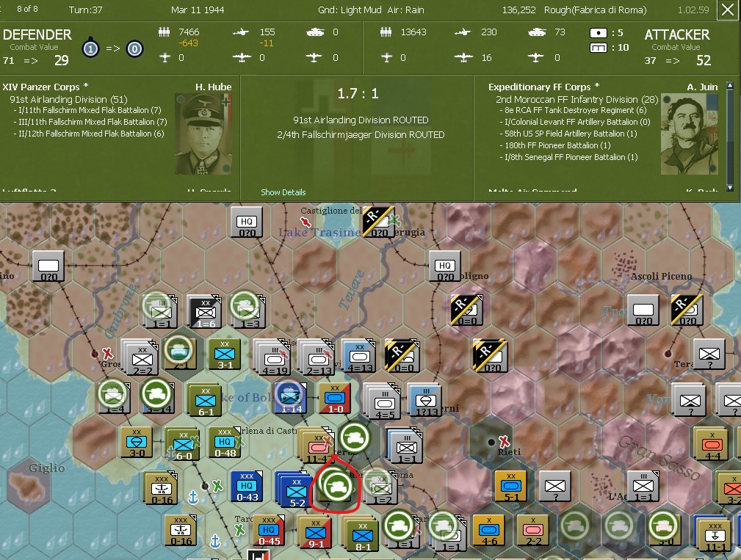Select the naval HQ 0-16 upper counter
The height and width of the screenshot is (560, 741).
(161, 488)
